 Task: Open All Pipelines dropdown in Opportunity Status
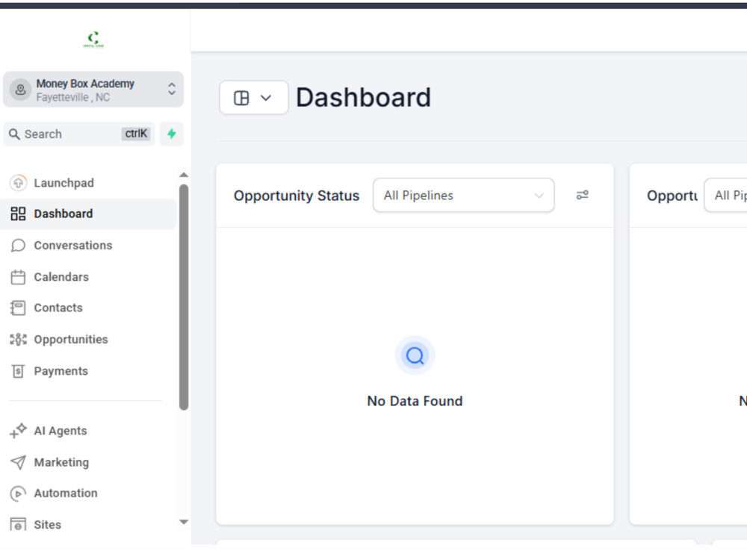(464, 195)
